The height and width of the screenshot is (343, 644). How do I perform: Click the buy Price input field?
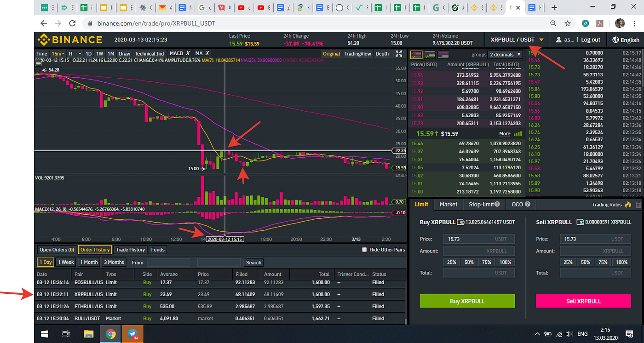click(x=479, y=239)
